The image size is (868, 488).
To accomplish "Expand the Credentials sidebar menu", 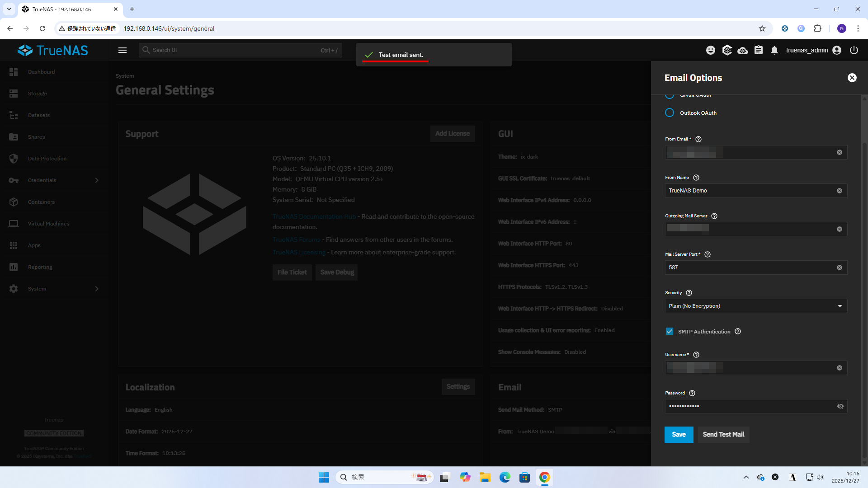I will (54, 180).
